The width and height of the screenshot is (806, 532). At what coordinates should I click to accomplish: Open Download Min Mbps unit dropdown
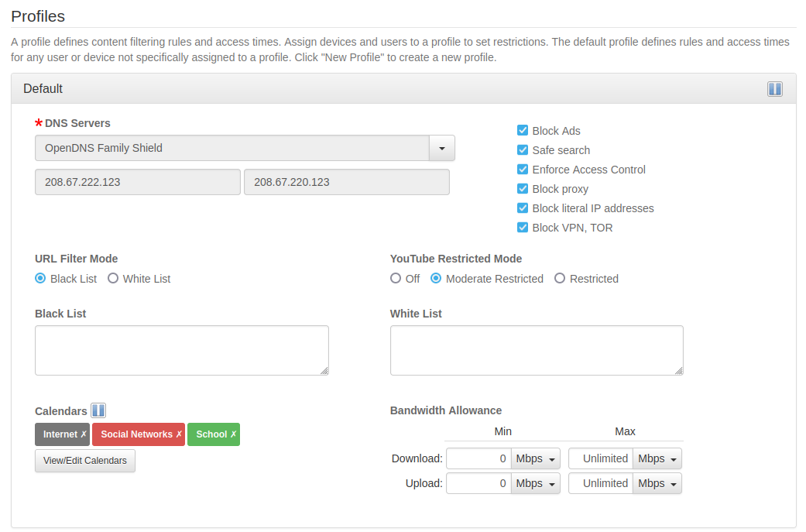tap(536, 458)
